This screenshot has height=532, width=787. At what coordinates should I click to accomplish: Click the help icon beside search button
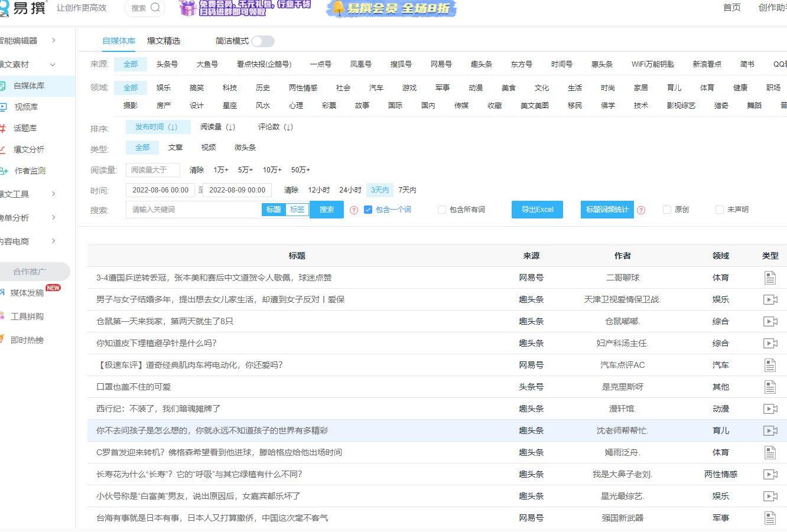click(x=354, y=210)
